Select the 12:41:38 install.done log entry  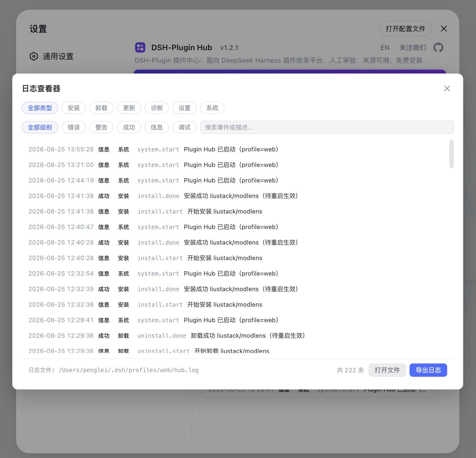click(235, 196)
